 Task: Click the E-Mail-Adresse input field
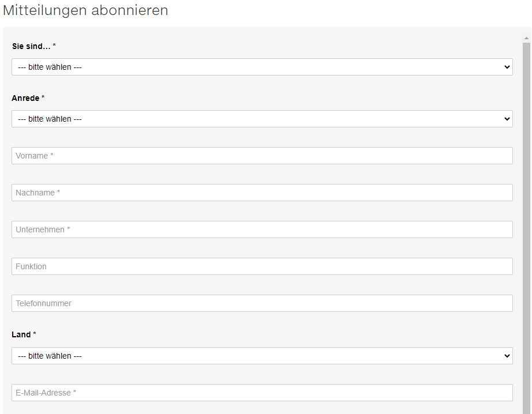[262, 393]
